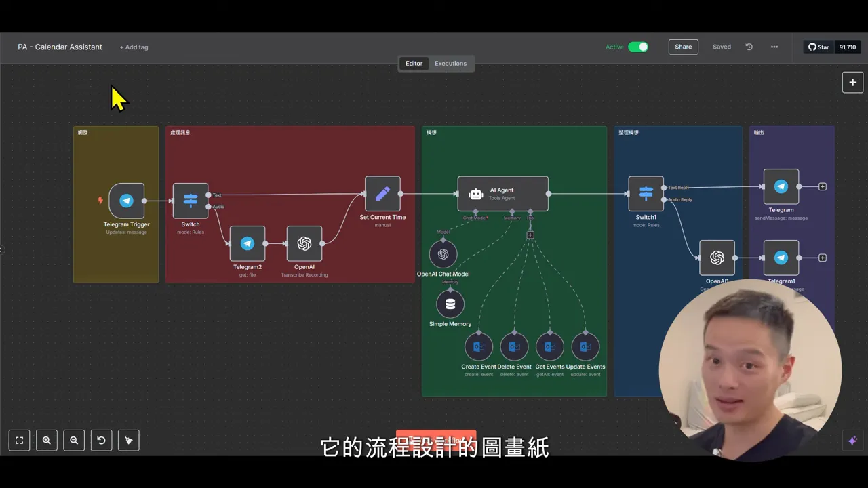Select the Telegram Trigger node
868x488 pixels.
tap(127, 201)
